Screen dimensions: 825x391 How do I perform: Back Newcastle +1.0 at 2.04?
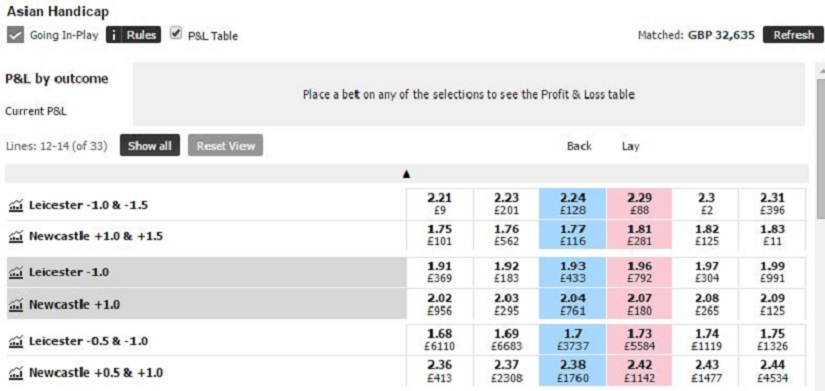click(x=572, y=304)
